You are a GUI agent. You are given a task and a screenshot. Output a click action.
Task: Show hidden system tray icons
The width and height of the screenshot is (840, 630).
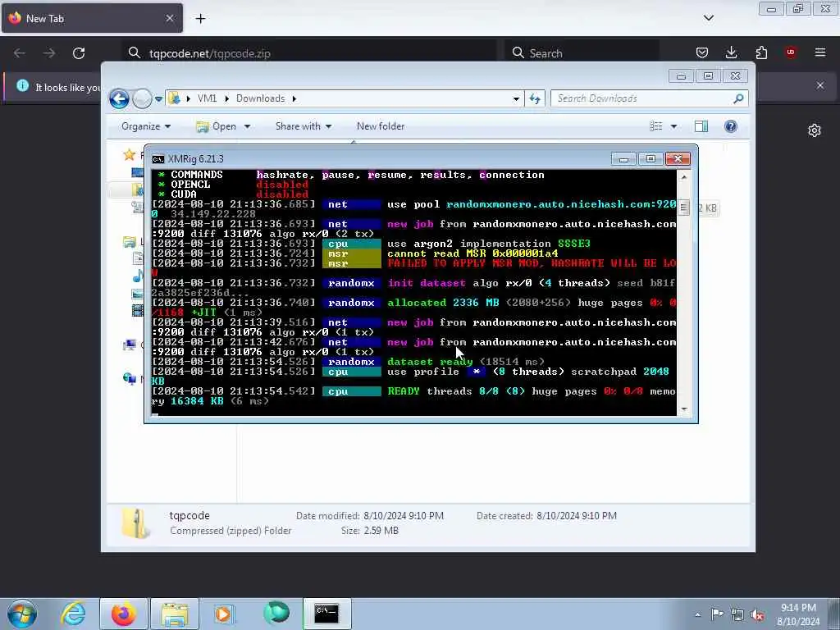697,614
